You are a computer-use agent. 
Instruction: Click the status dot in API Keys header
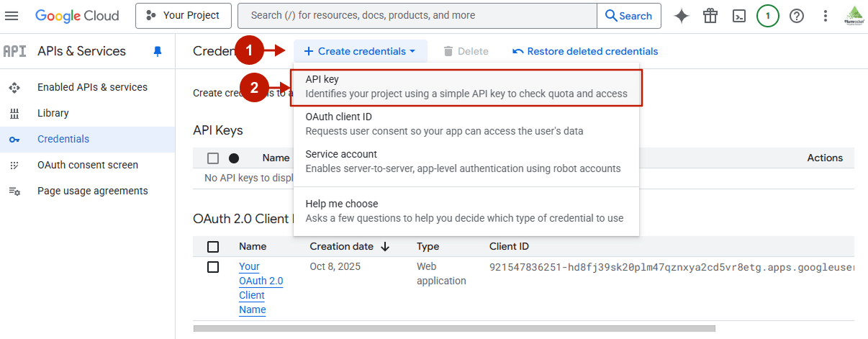point(234,158)
